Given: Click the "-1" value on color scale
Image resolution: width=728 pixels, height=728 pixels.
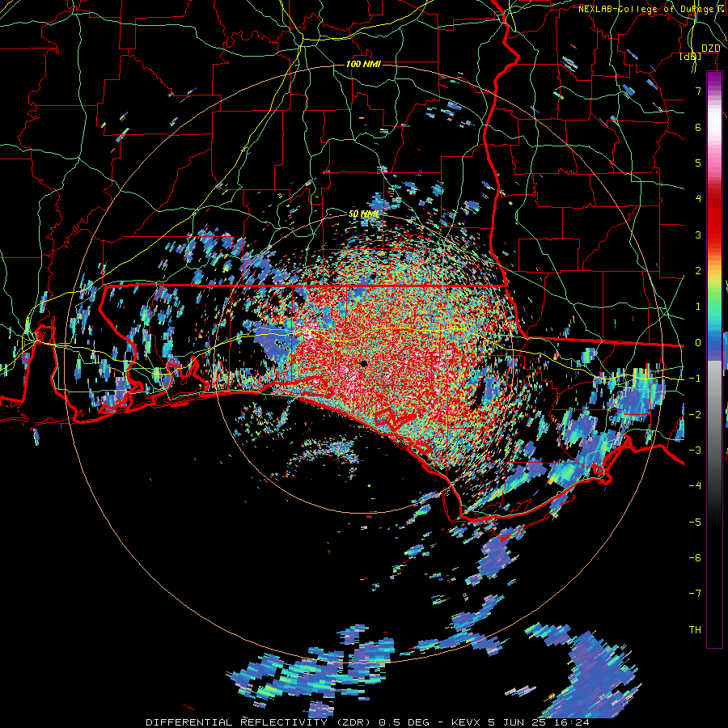Looking at the screenshot, I should tap(695, 379).
